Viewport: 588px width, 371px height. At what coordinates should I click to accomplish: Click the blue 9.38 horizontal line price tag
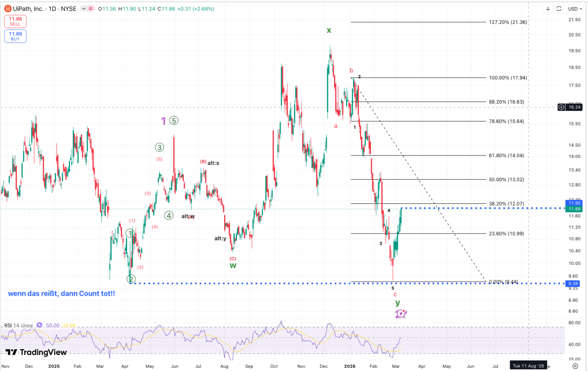(573, 284)
